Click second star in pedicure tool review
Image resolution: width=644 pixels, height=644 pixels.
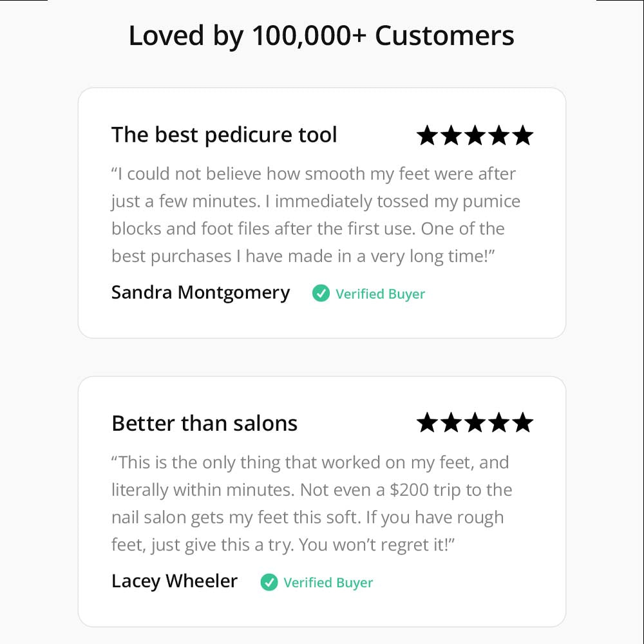click(451, 135)
